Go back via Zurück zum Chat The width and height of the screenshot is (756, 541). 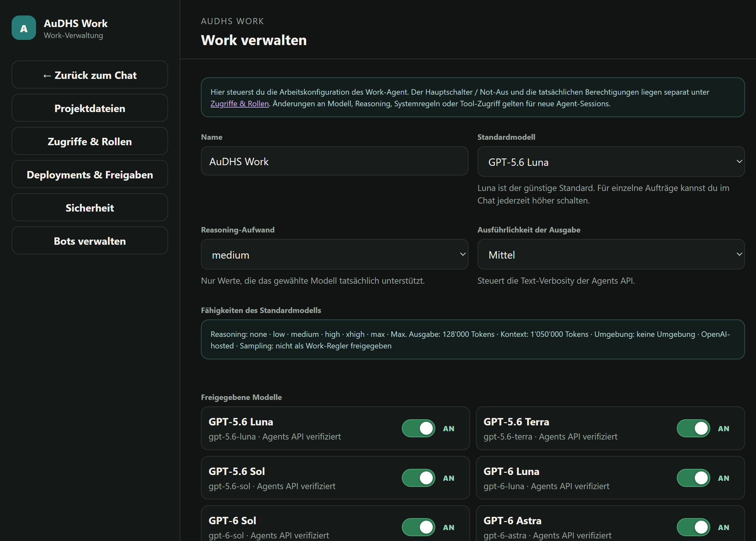pos(90,75)
